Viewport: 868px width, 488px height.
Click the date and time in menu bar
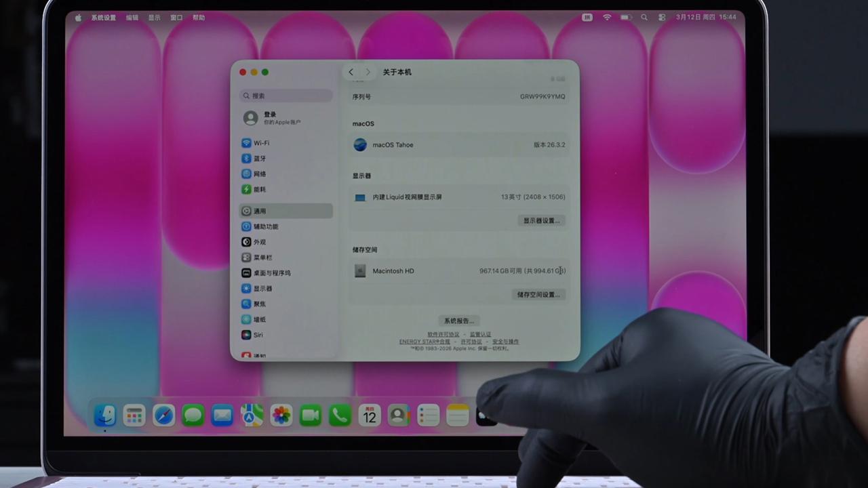click(x=706, y=18)
